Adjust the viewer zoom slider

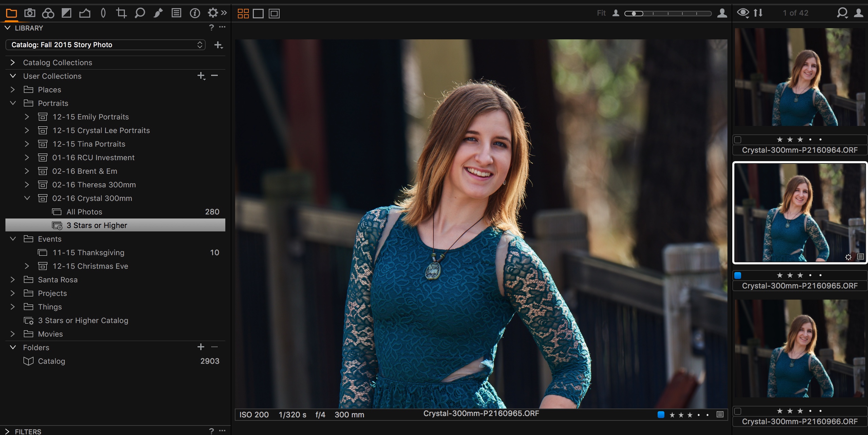pos(634,14)
